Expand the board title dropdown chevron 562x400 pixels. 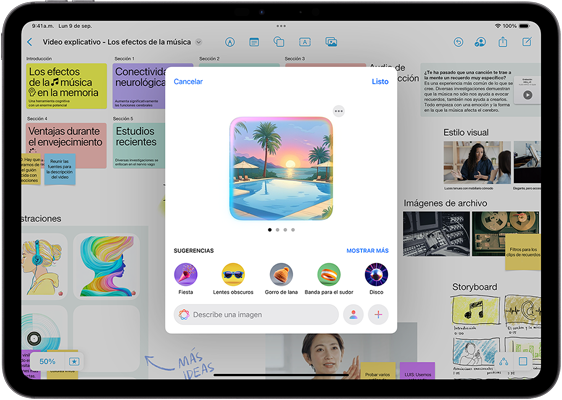(199, 42)
